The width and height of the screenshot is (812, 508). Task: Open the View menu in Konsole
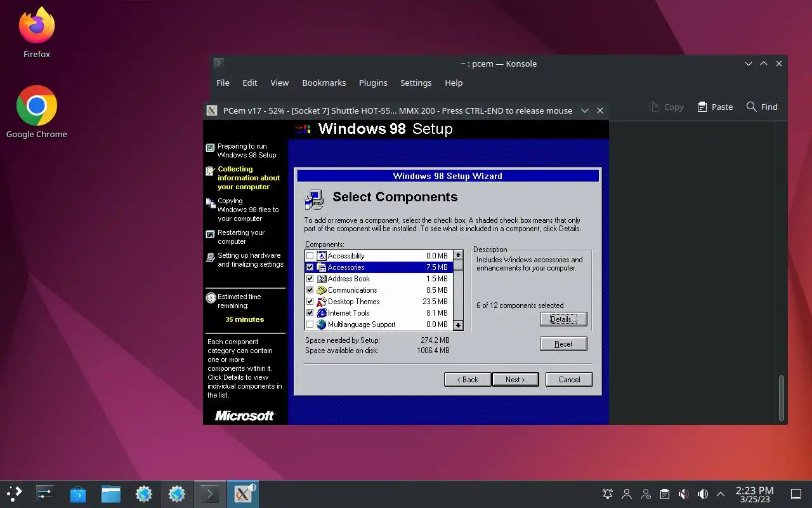279,83
